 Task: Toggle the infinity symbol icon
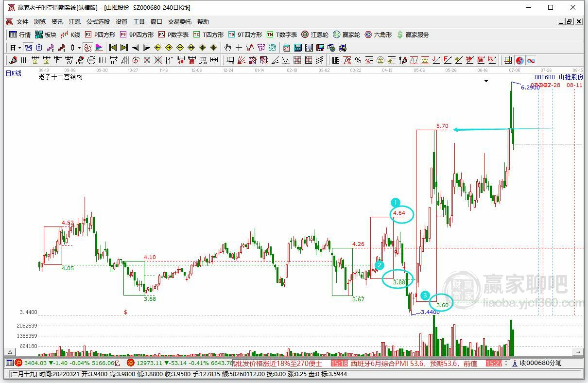click(531, 60)
